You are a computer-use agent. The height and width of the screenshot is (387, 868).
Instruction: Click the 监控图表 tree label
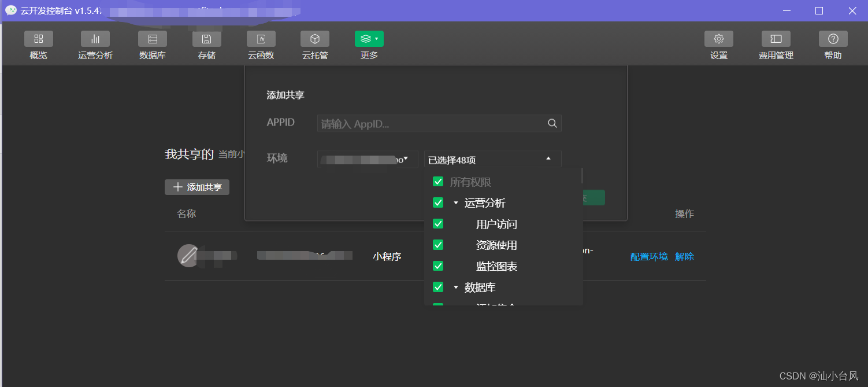496,267
